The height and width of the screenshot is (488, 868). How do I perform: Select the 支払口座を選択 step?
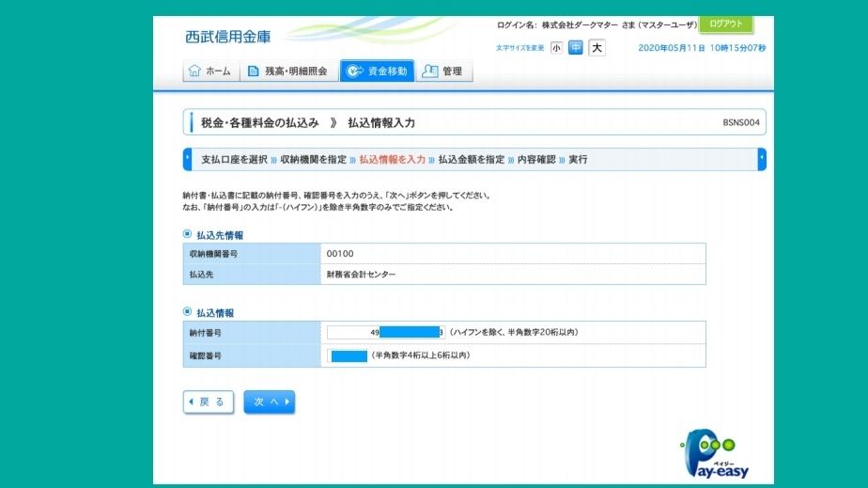234,160
